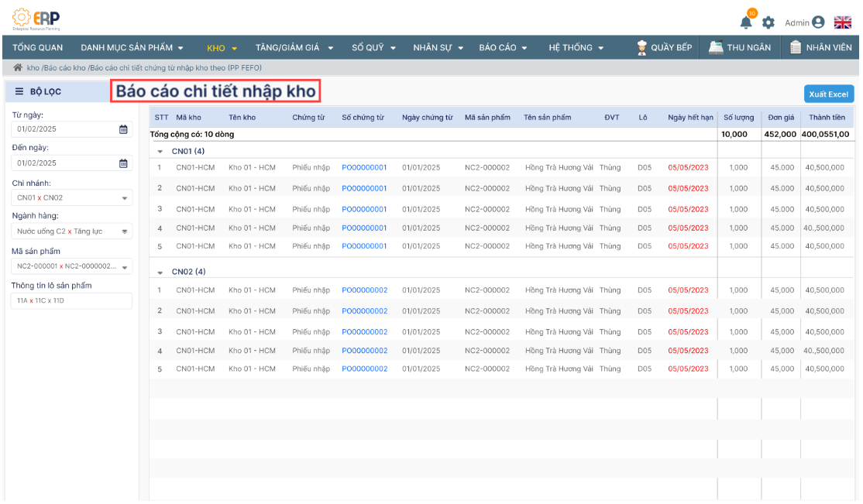This screenshot has width=863, height=504.
Task: Click the Admin user avatar icon
Action: 818,23
